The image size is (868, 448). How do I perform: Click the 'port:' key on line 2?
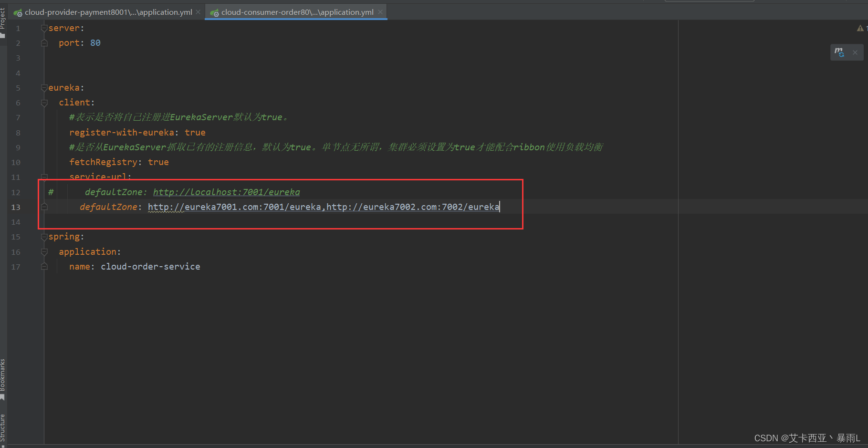click(72, 43)
